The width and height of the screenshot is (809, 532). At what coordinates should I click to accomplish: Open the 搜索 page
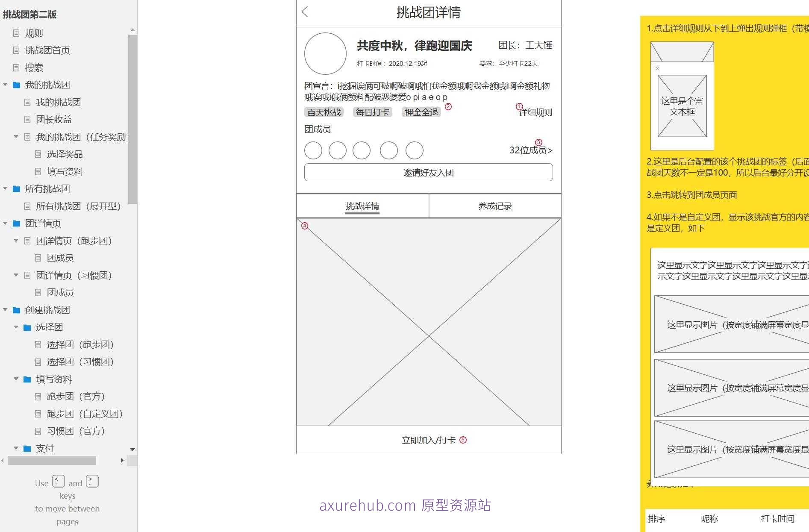pos(34,68)
